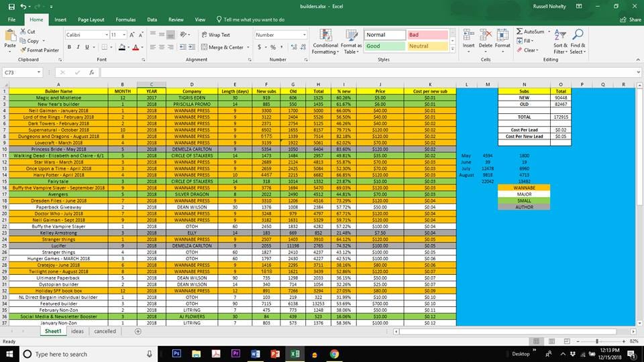The width and height of the screenshot is (644, 362).
Task: Add a new sheet with plus button
Action: pyautogui.click(x=138, y=331)
